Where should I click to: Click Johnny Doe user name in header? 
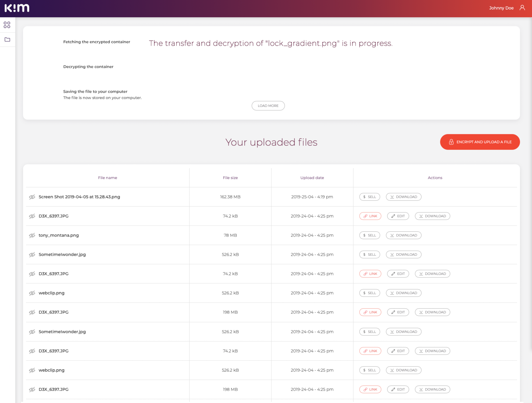pyautogui.click(x=501, y=8)
